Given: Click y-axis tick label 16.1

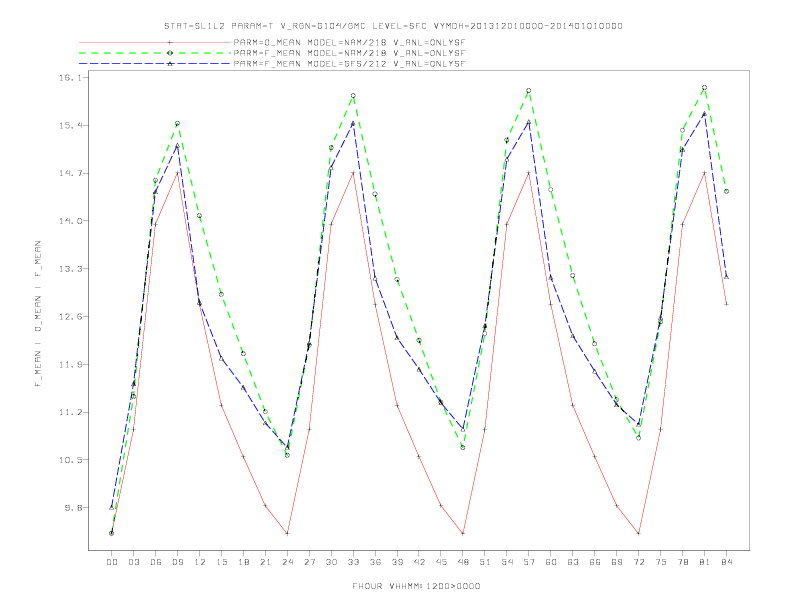Looking at the screenshot, I should tap(70, 77).
